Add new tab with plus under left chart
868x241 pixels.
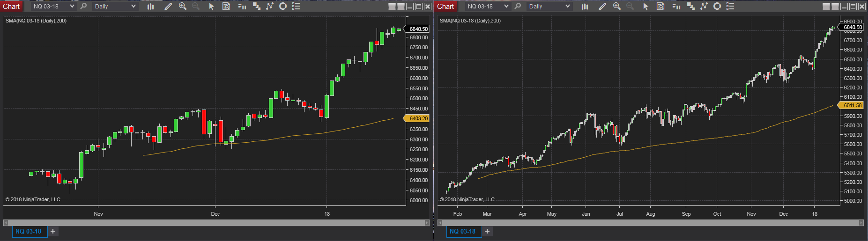click(53, 231)
